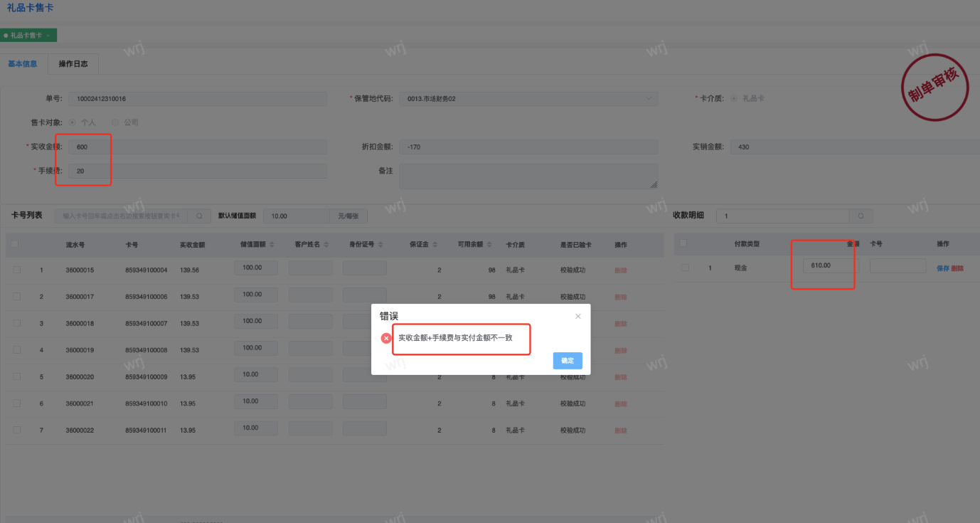Delete card row 859349100011

(621, 430)
